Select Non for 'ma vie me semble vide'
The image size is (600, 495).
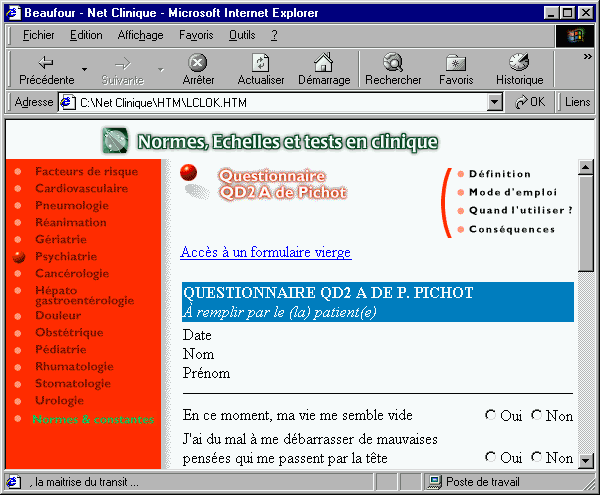pos(536,415)
